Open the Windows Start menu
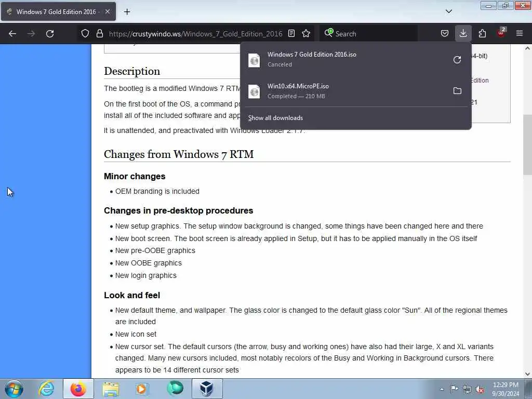The image size is (532, 399). click(14, 389)
